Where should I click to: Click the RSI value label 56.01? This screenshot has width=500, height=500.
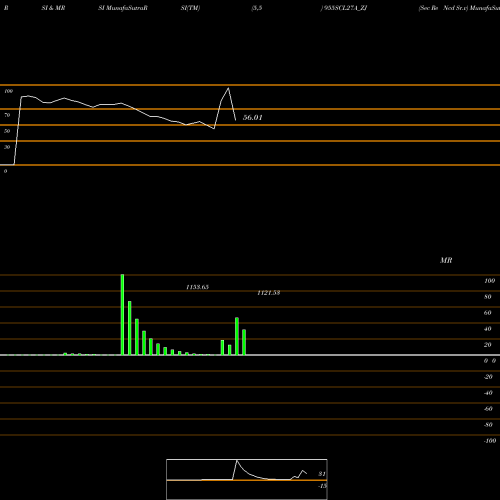[x=252, y=117]
